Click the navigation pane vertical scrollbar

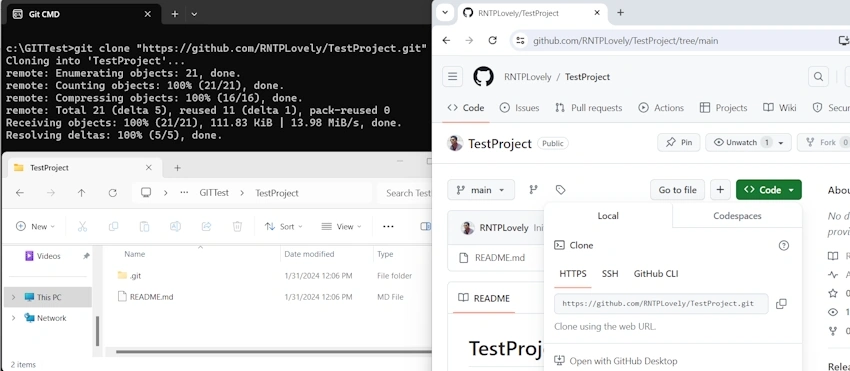(98, 331)
